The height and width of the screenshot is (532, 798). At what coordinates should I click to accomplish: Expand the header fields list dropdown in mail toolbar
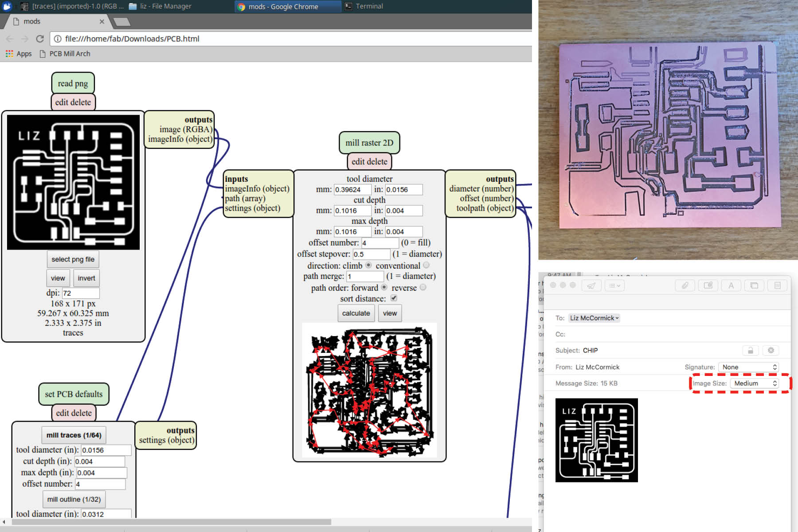614,286
